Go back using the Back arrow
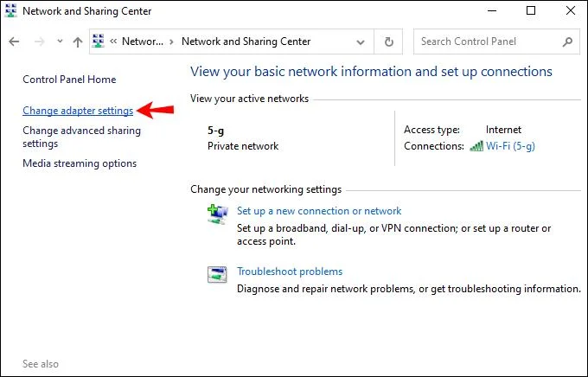 click(14, 42)
